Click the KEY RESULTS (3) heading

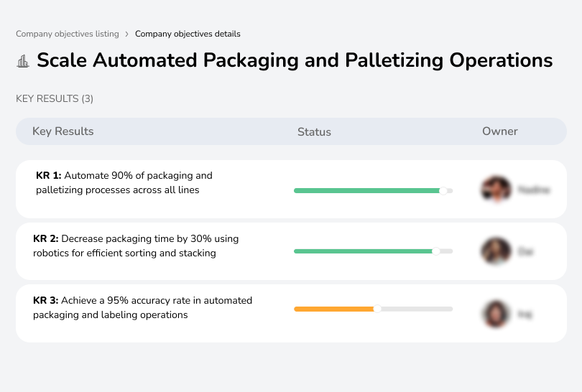tap(55, 98)
